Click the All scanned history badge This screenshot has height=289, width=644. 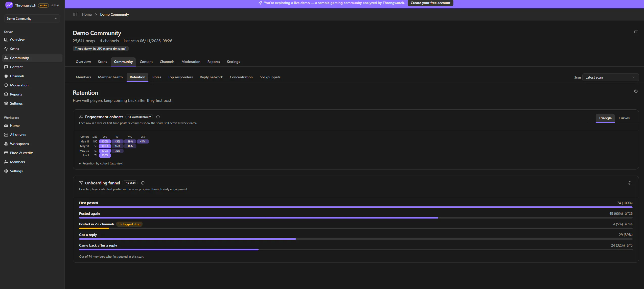[139, 117]
